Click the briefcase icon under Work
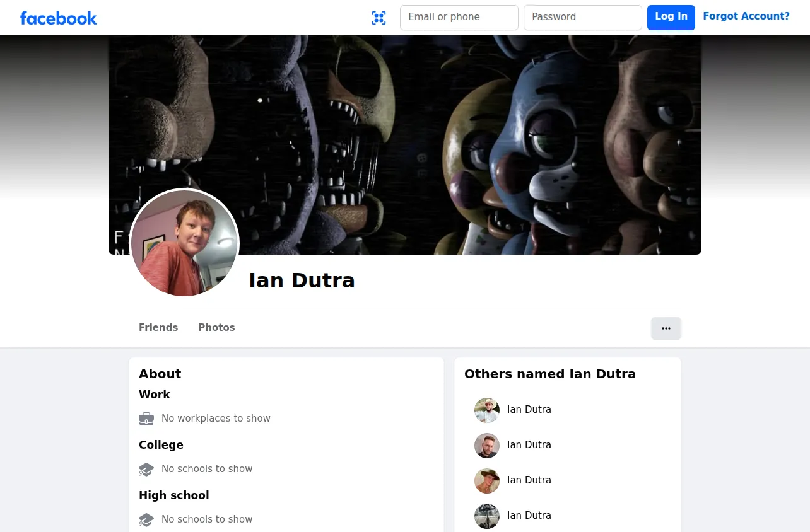This screenshot has height=532, width=810. coord(146,419)
